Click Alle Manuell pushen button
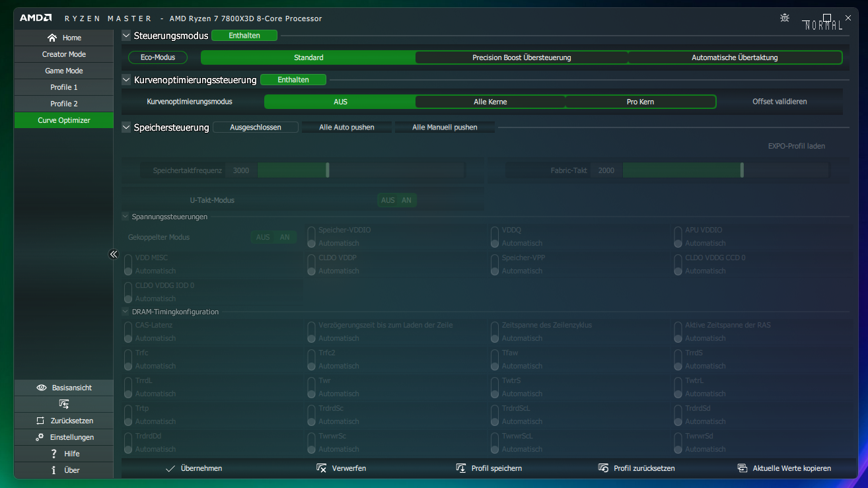This screenshot has width=868, height=488. (445, 127)
